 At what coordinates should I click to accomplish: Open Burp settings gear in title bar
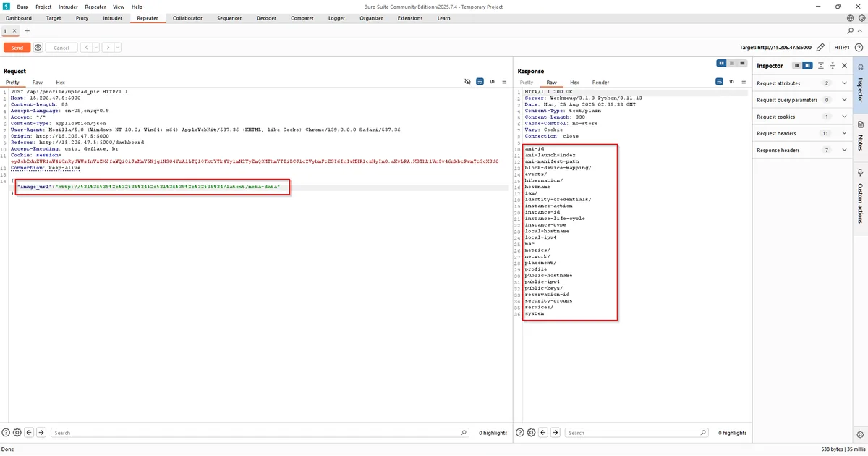[860, 18]
